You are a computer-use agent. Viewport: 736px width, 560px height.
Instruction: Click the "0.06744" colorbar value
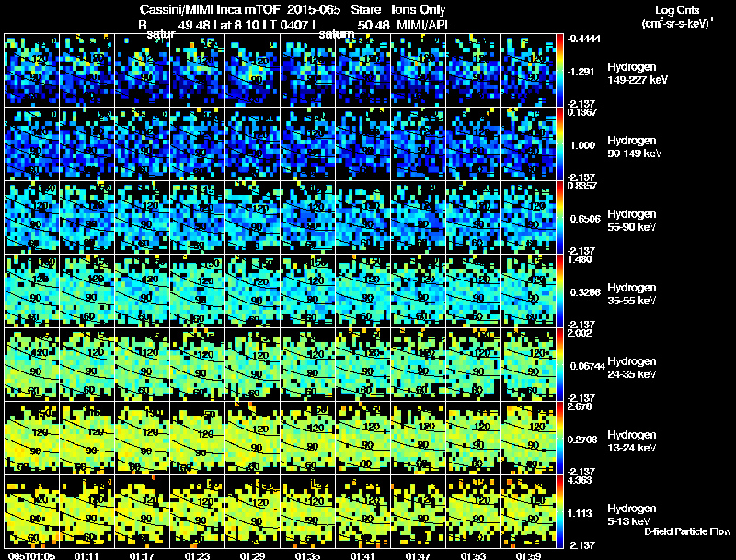tap(588, 366)
